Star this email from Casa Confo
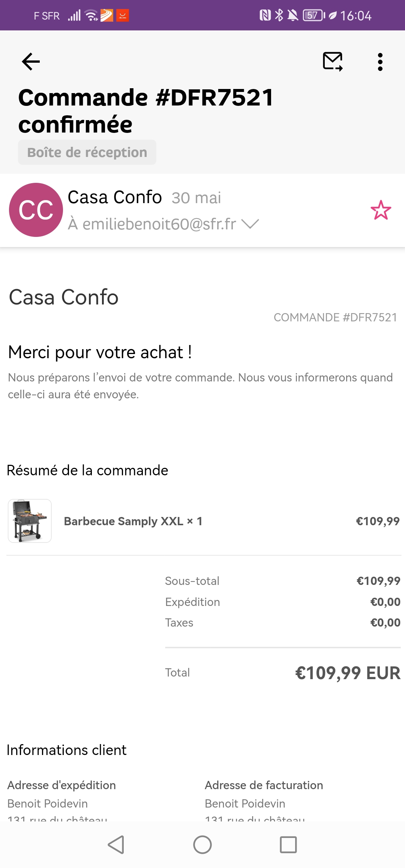The width and height of the screenshot is (405, 868). 381,210
